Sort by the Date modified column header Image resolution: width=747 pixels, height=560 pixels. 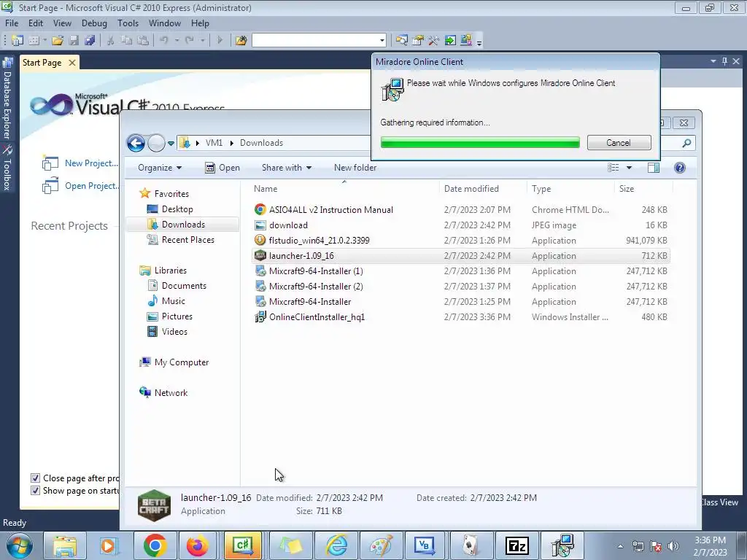[483, 189]
